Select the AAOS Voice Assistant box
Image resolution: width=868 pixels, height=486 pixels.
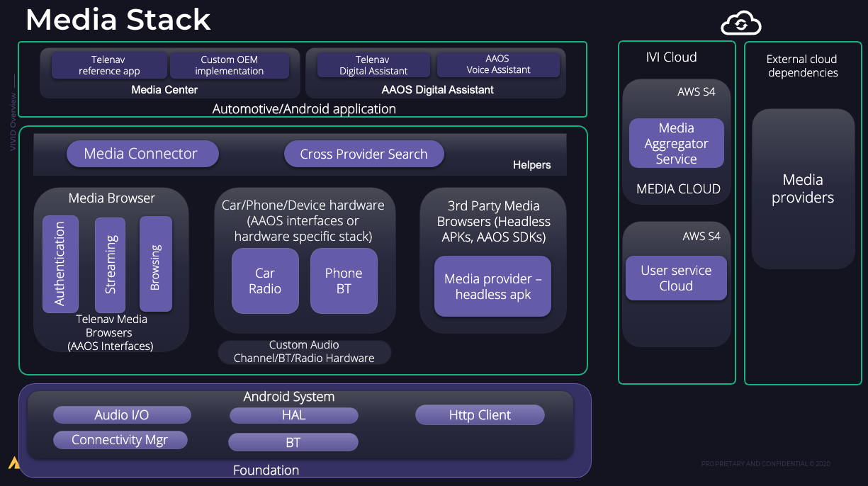pyautogui.click(x=498, y=64)
